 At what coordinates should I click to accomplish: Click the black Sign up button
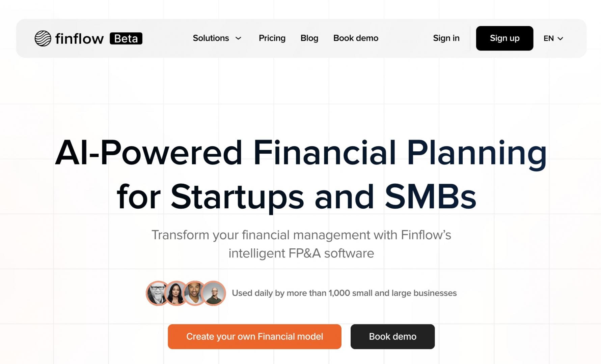point(504,38)
